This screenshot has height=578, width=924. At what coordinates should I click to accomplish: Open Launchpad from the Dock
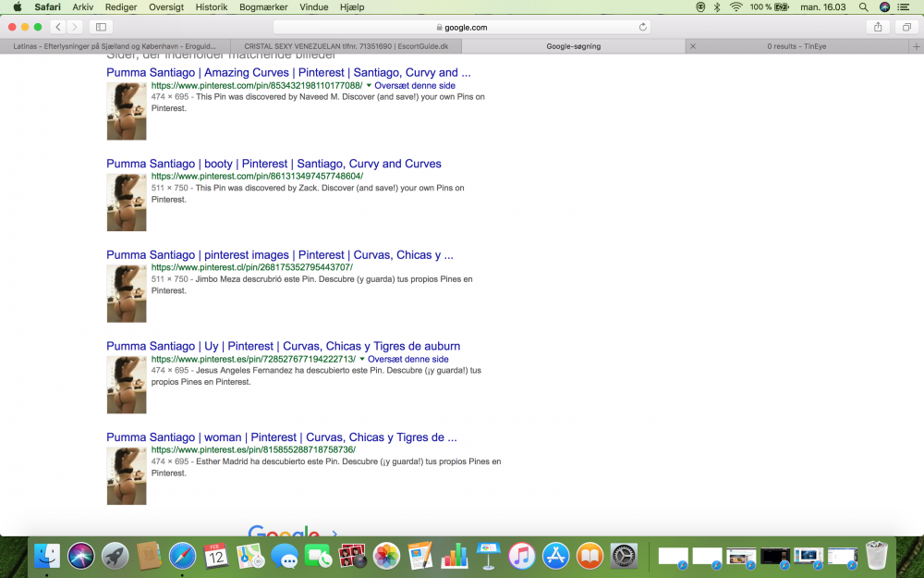(115, 556)
